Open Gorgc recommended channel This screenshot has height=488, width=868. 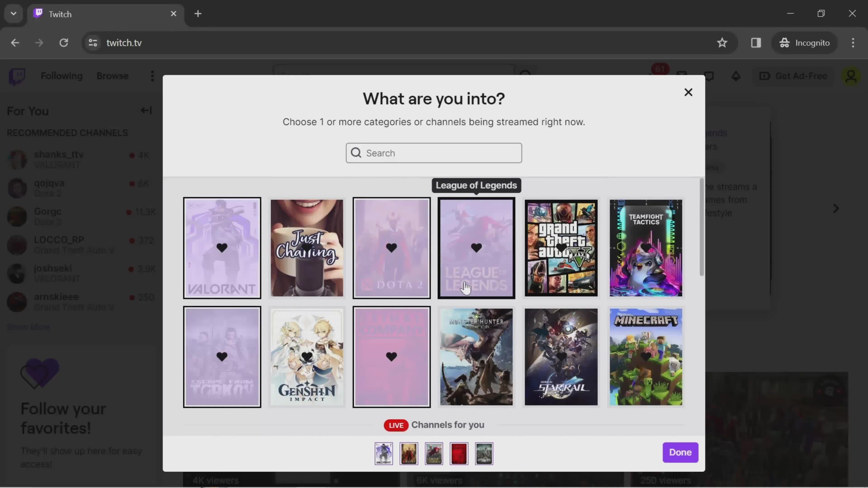(81, 216)
